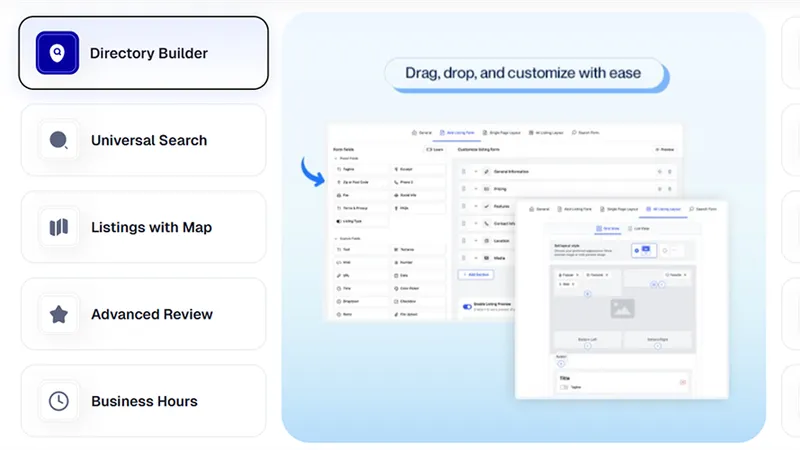
Task: Click the Excerpt preset field
Action: [x=418, y=169]
